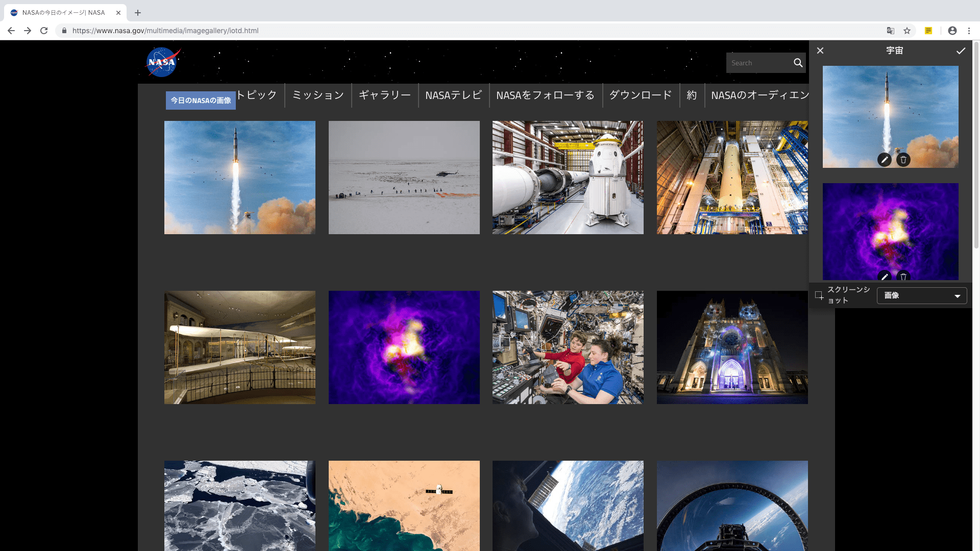
Task: Go back in browser history
Action: point(11,31)
